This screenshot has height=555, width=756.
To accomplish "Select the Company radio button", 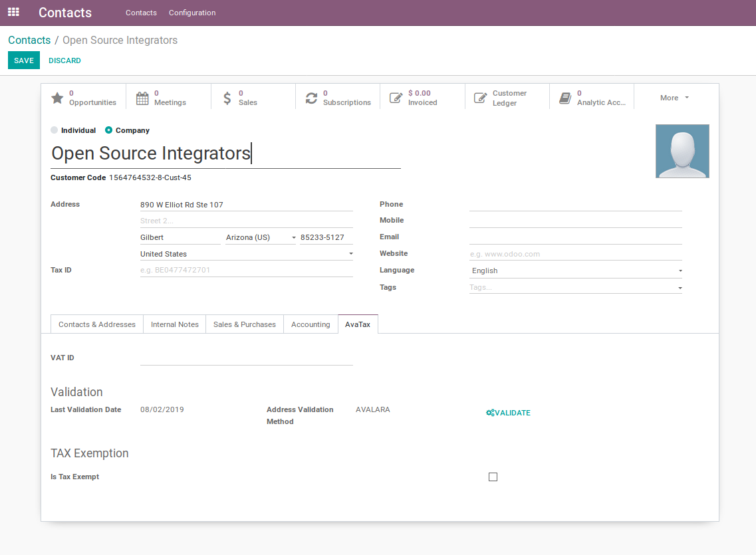I will [x=109, y=130].
